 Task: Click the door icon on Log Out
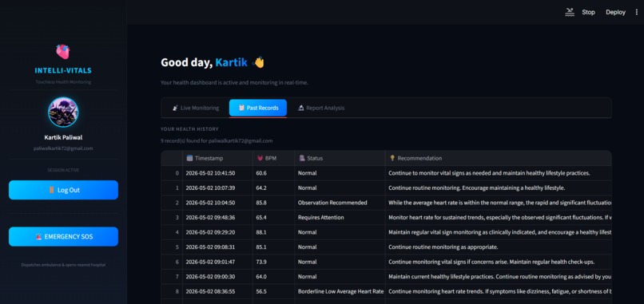[51, 190]
